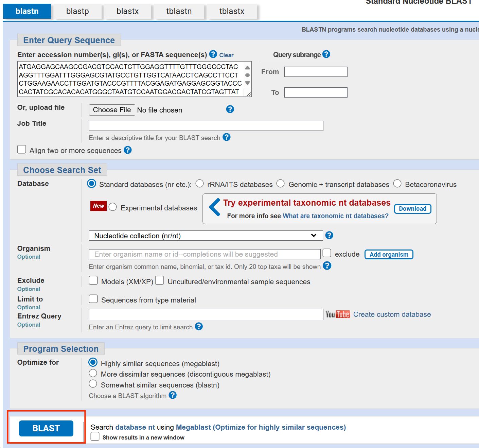Screen dimensions: 479x448
Task: Click the red New badge
Action: [99, 206]
